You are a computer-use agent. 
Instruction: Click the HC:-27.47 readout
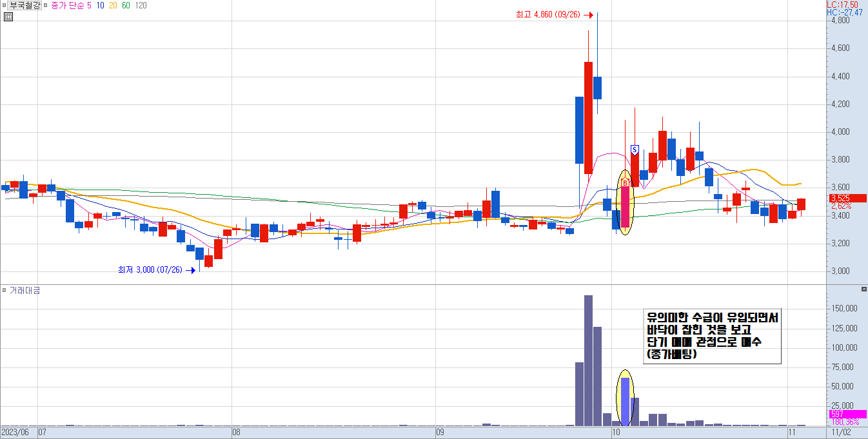pos(844,12)
